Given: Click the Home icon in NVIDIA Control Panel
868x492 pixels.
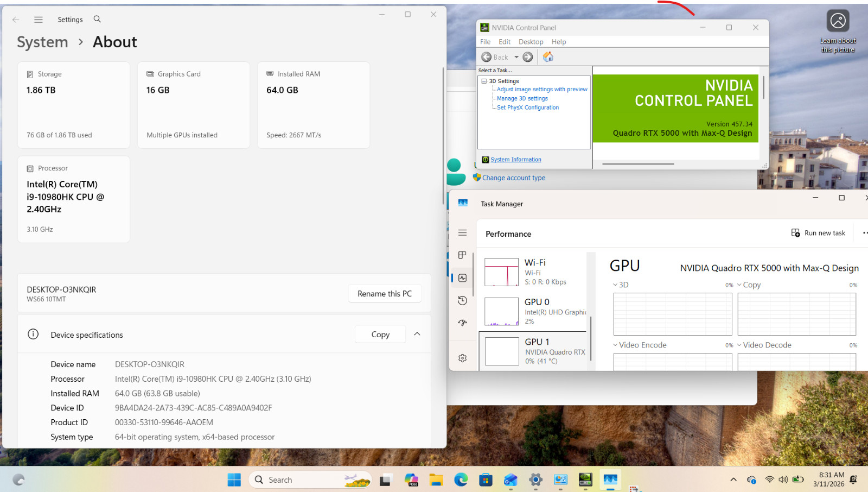Looking at the screenshot, I should pyautogui.click(x=548, y=57).
